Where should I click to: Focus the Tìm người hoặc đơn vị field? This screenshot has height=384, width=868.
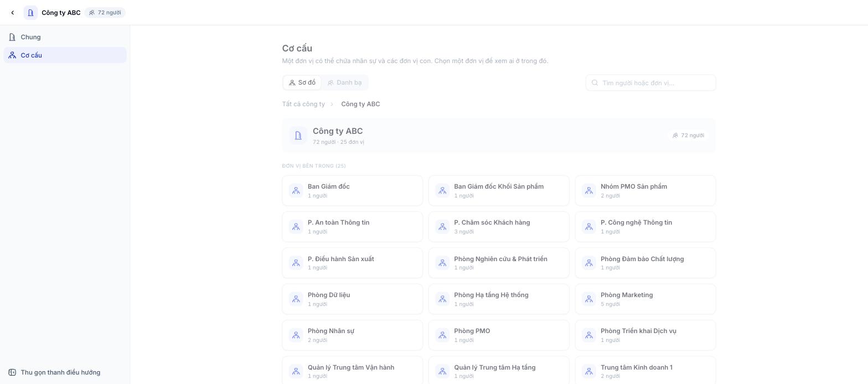pos(651,83)
